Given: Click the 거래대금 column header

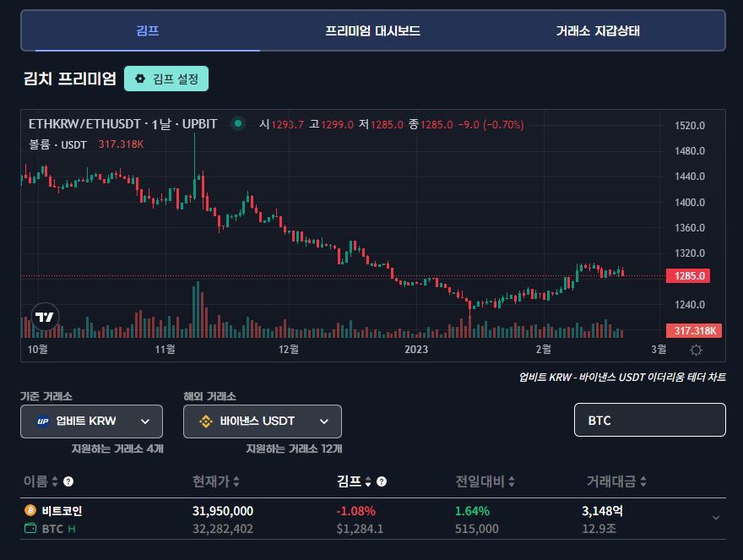Looking at the screenshot, I should 611,481.
